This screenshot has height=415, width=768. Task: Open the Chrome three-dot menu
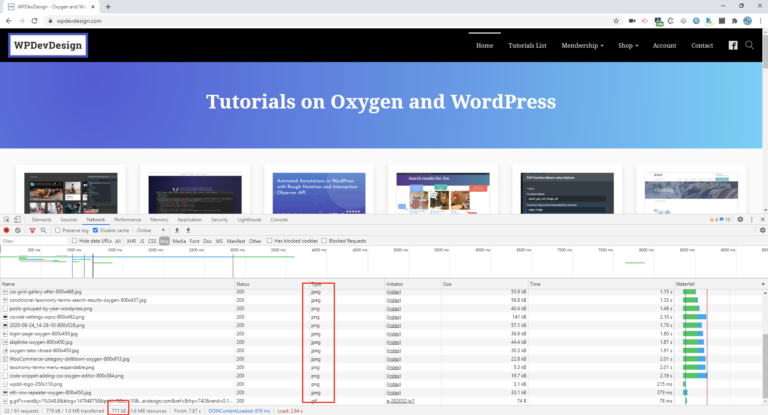tap(761, 21)
